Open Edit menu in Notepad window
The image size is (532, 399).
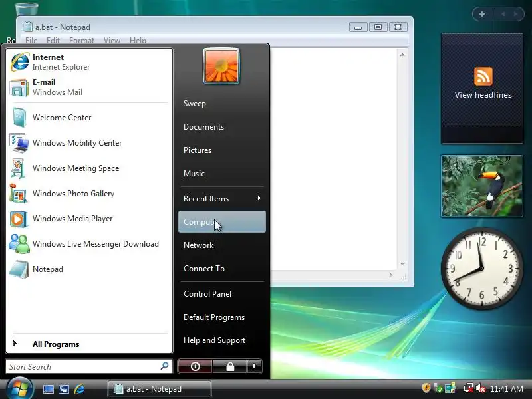[x=53, y=40]
